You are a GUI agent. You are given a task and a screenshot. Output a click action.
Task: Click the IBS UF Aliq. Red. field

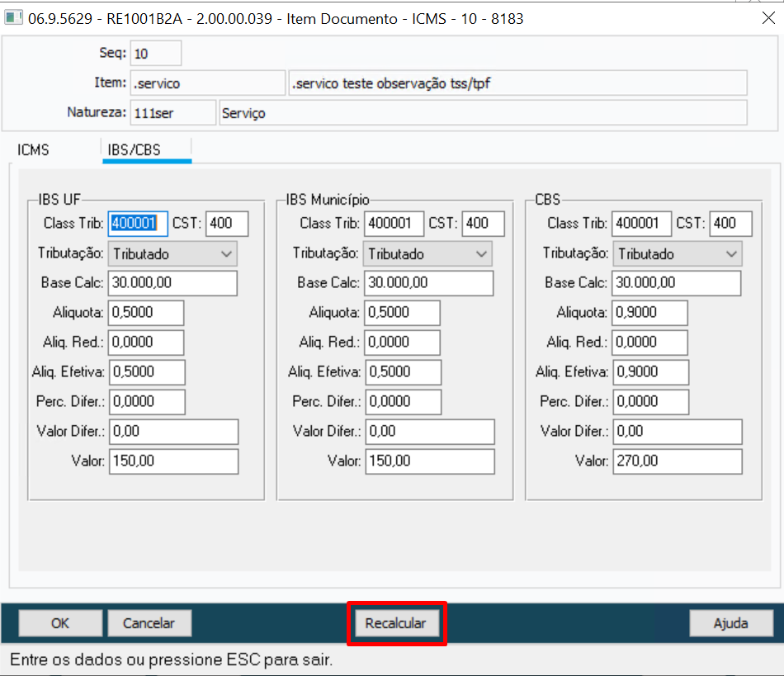[x=146, y=343]
